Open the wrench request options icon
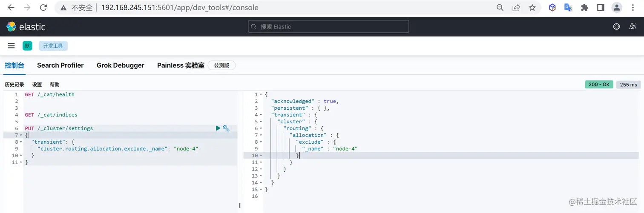Viewport: 644px width, 213px height. pyautogui.click(x=226, y=128)
